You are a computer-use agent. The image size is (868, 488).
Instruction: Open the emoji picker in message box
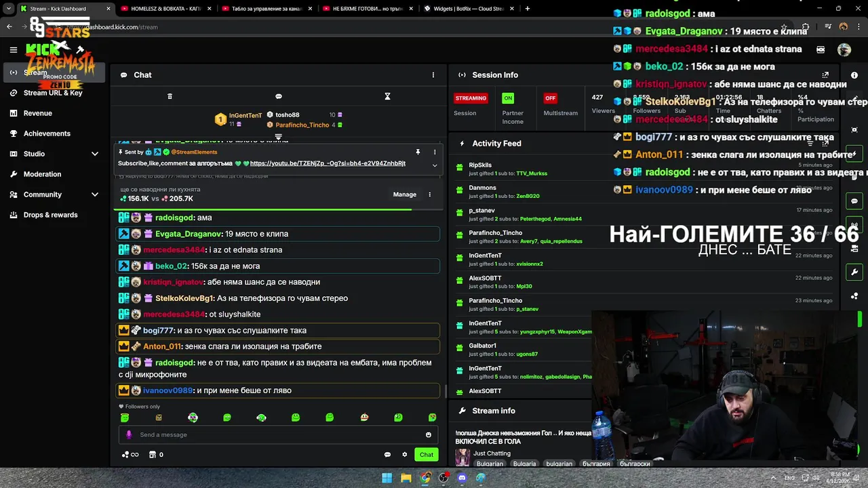pyautogui.click(x=429, y=434)
